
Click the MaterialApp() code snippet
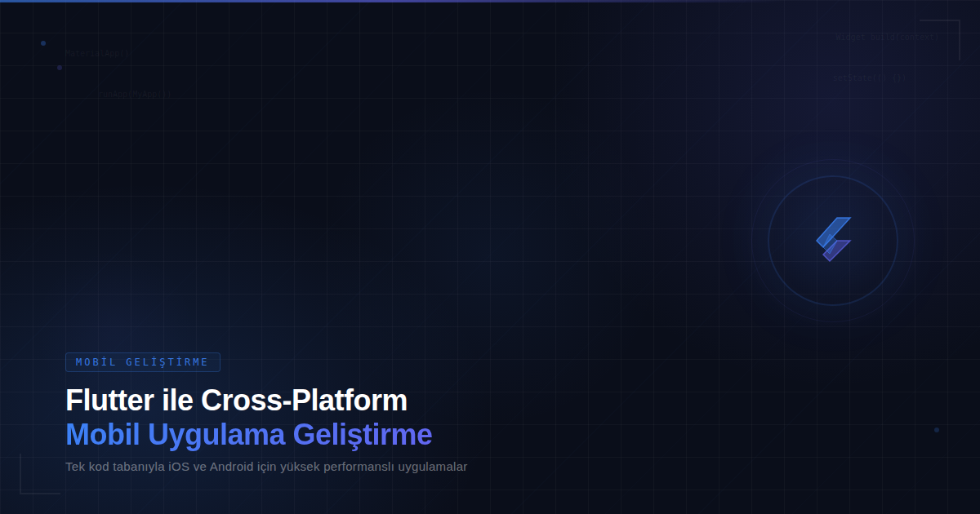click(96, 52)
